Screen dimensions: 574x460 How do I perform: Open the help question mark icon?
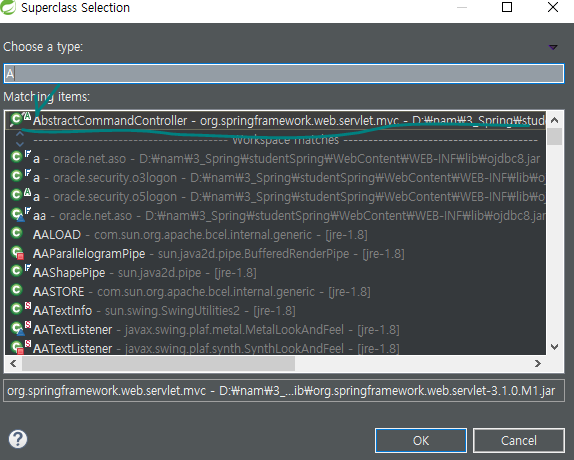[x=18, y=439]
